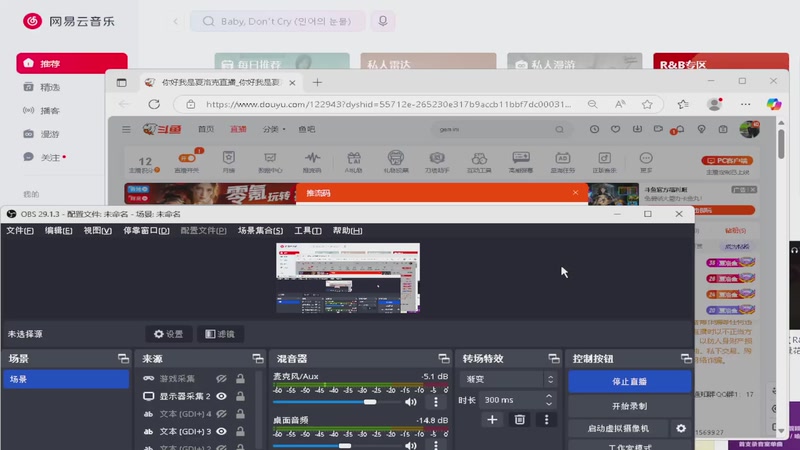Add a new scene transition with plus

click(x=492, y=419)
